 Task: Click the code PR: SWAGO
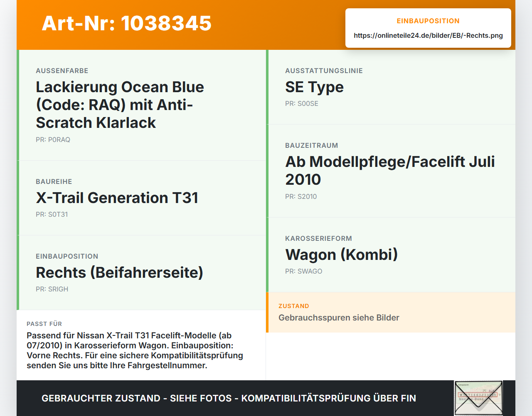[304, 272]
